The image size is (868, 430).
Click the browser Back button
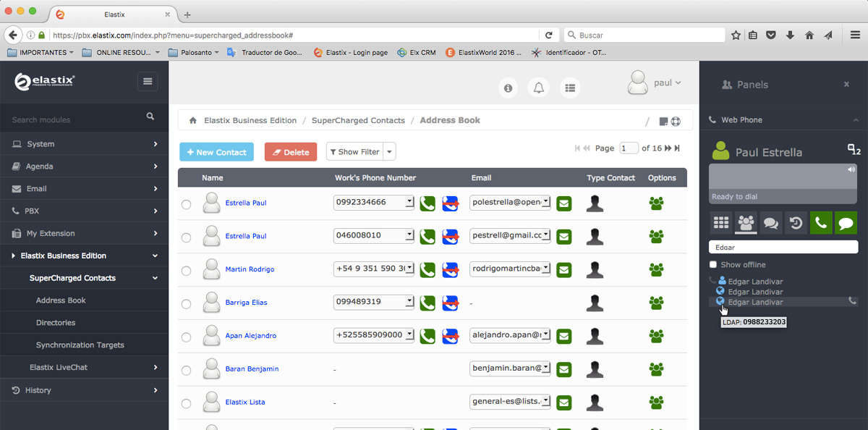(12, 35)
